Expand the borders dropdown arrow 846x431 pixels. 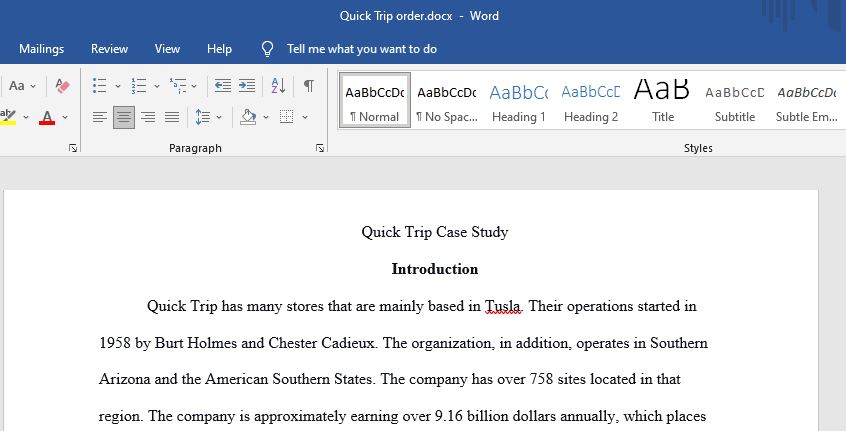[305, 117]
